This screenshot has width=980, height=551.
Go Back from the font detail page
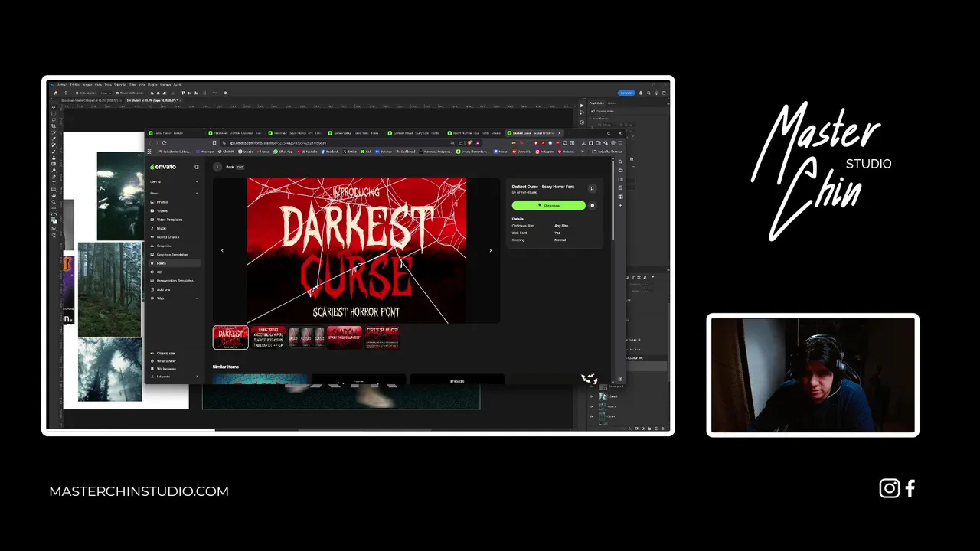[x=217, y=167]
